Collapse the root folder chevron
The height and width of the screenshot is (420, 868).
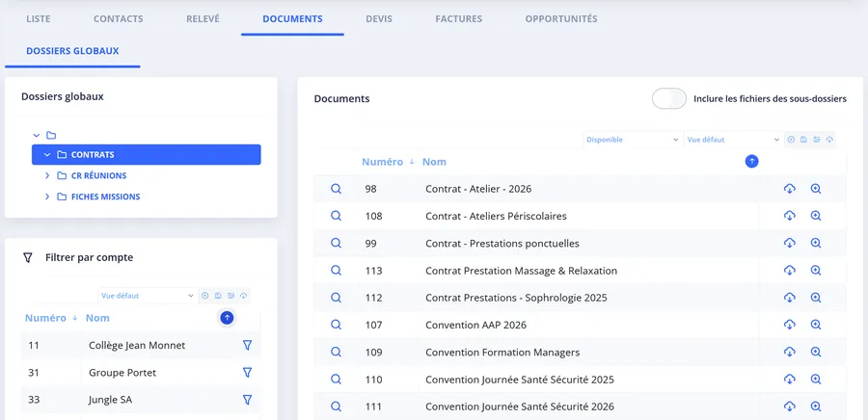click(x=37, y=135)
